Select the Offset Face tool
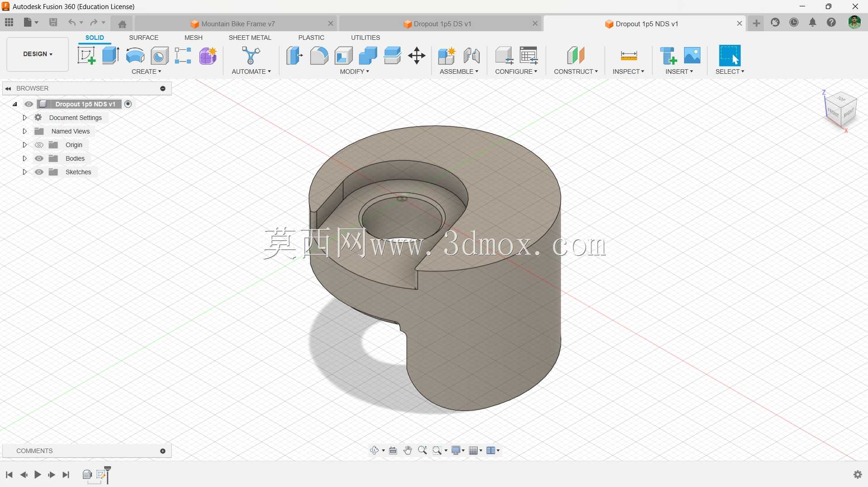Screen dimensions: 868x487 pyautogui.click(x=392, y=56)
